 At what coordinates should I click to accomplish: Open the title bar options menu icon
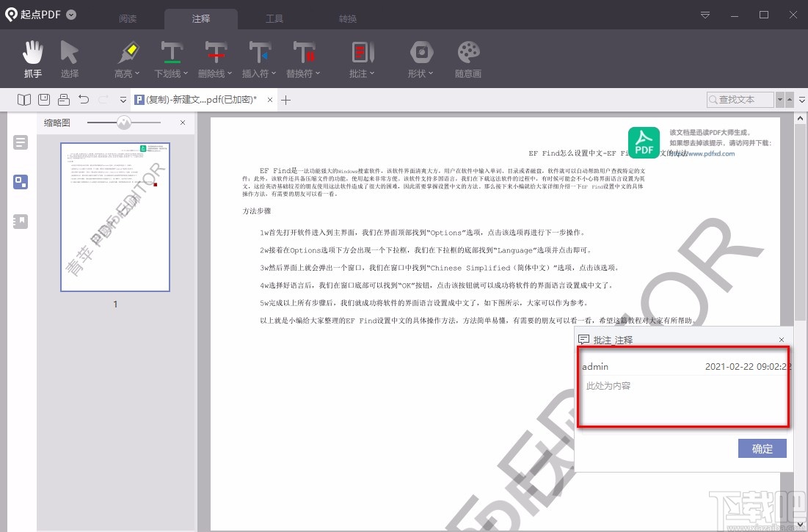(705, 15)
